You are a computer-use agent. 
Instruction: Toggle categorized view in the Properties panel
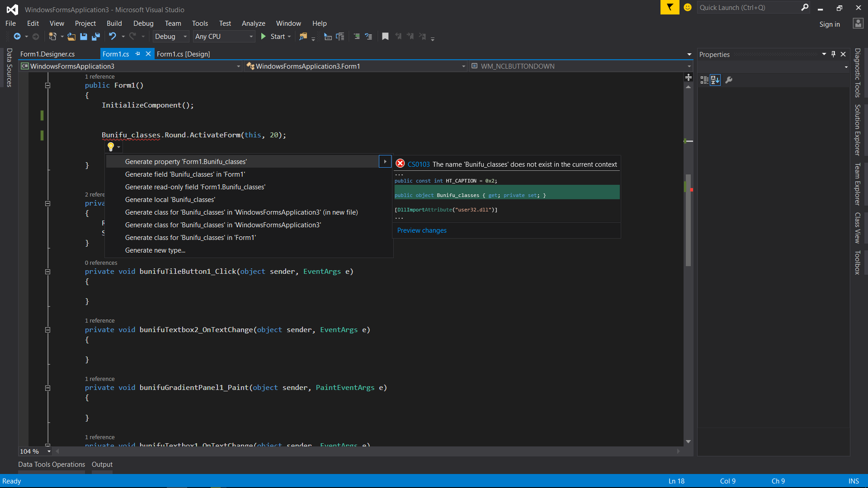pyautogui.click(x=704, y=80)
